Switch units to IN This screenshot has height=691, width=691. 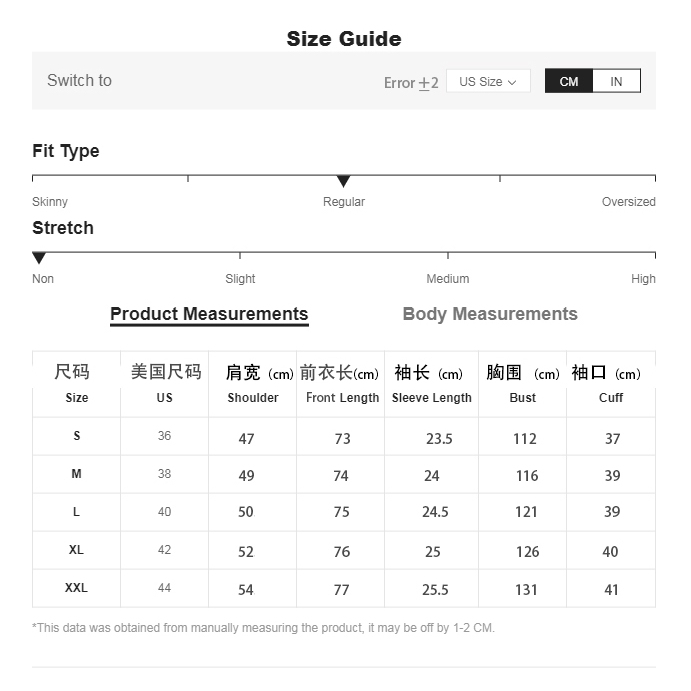click(x=616, y=82)
